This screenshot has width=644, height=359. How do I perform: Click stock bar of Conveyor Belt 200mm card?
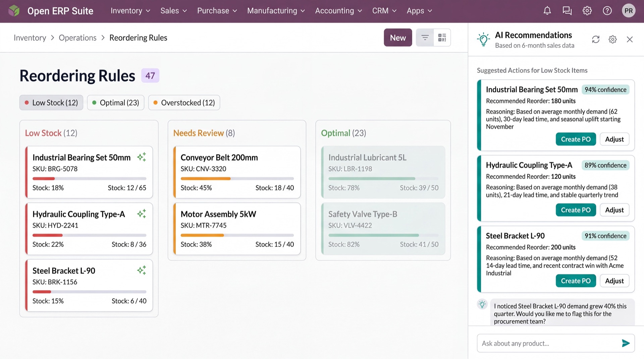pos(237,179)
